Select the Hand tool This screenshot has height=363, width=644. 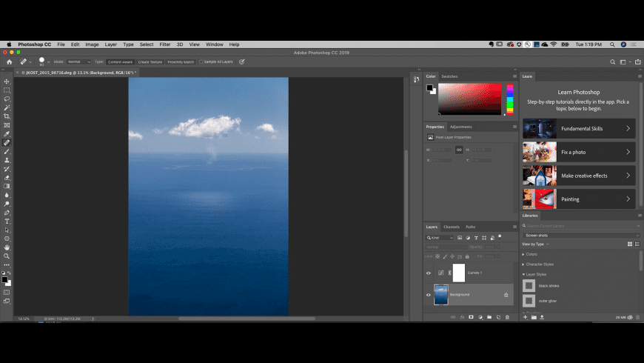[7, 247]
